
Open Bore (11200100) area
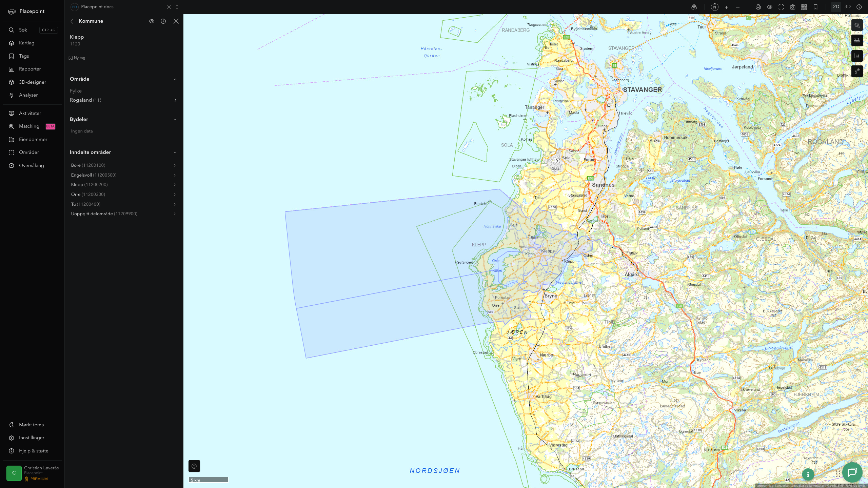pyautogui.click(x=123, y=165)
